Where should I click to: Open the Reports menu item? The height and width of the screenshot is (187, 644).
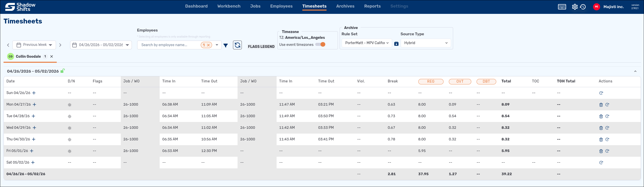[372, 6]
